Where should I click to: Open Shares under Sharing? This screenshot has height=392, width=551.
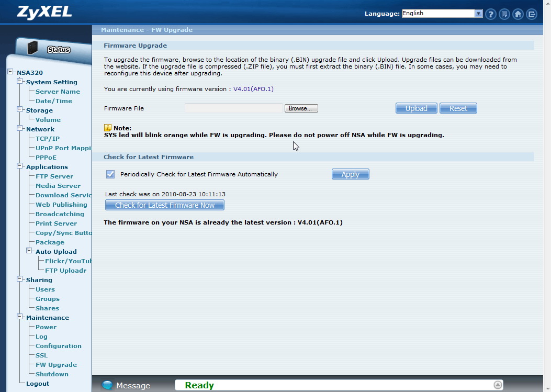pos(47,308)
